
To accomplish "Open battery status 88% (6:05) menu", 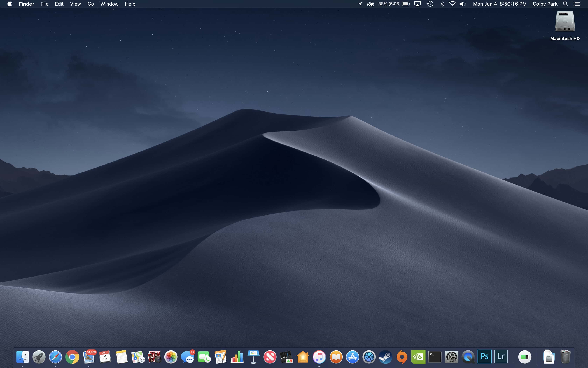I will click(394, 4).
